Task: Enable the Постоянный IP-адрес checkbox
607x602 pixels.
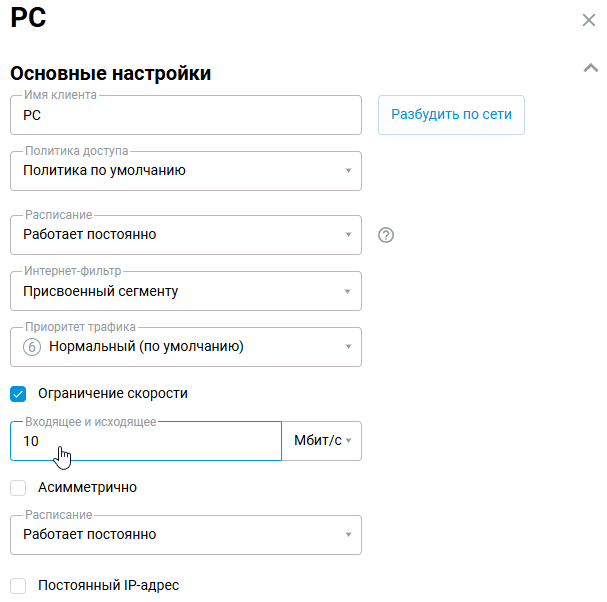Action: pos(18,586)
